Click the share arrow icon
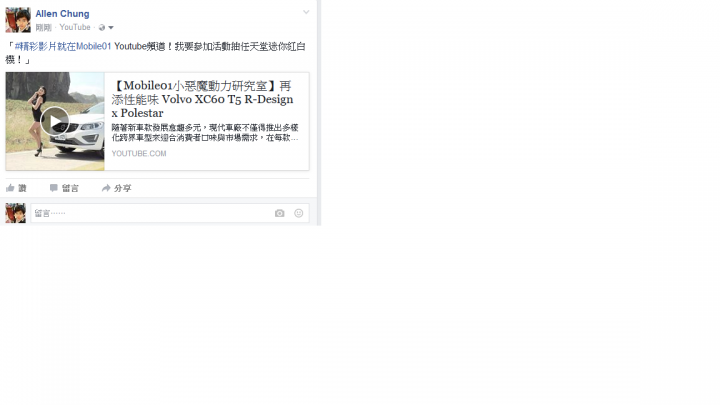Image resolution: width=720 pixels, height=405 pixels. click(x=106, y=188)
